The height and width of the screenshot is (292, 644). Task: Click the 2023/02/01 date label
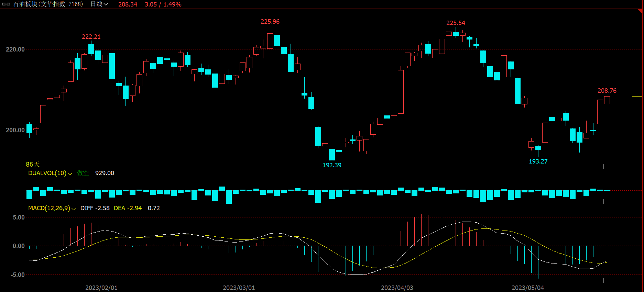(x=101, y=288)
